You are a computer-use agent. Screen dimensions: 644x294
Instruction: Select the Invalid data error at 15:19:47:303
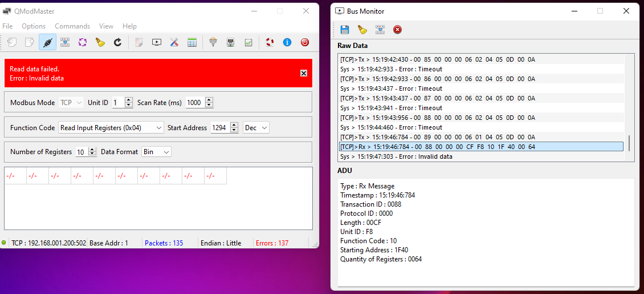[482, 156]
